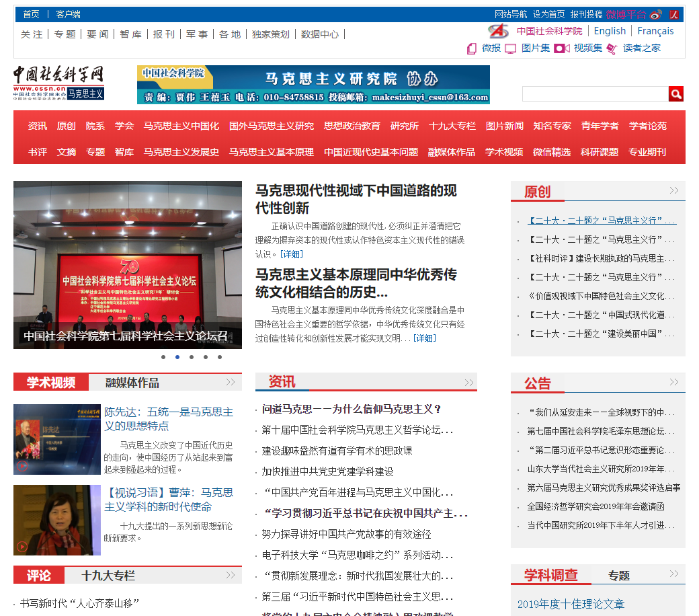The height and width of the screenshot is (616, 699).
Task: Open 2019年度十佳理论文章 link
Action: (571, 604)
